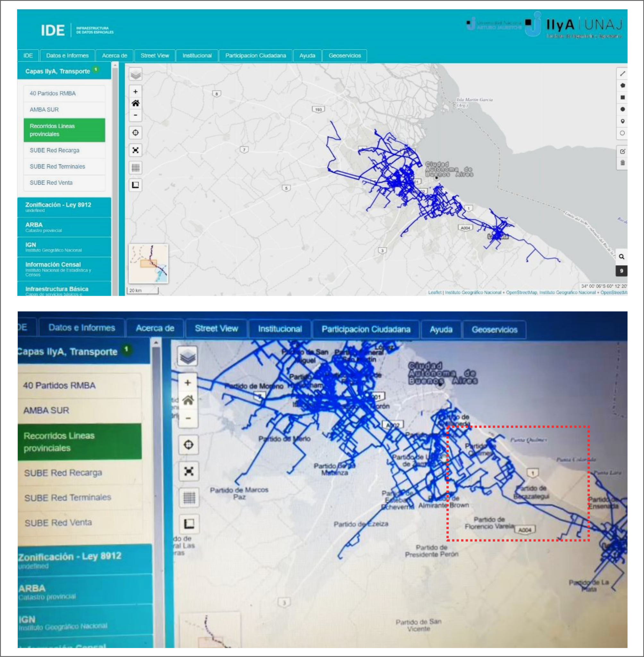Enable SUBE Red Recarga in the lower photo
Image resolution: width=644 pixels, height=657 pixels.
[80, 473]
